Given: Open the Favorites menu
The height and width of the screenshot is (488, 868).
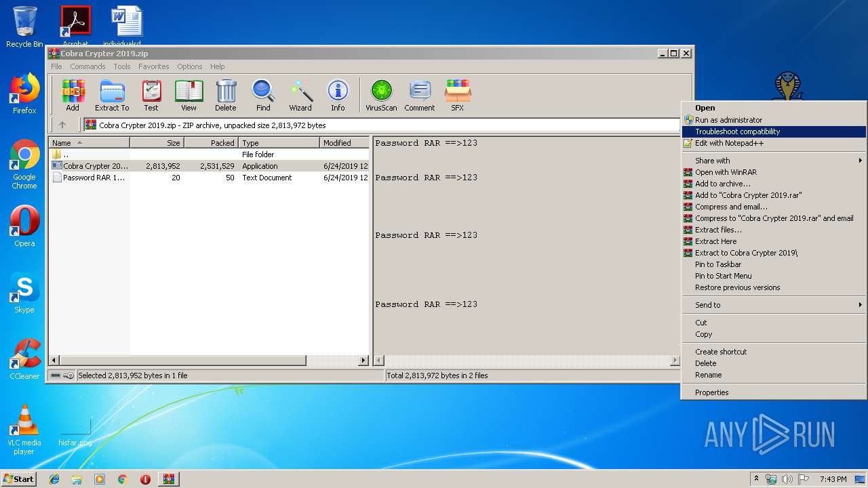Looking at the screenshot, I should click(154, 66).
